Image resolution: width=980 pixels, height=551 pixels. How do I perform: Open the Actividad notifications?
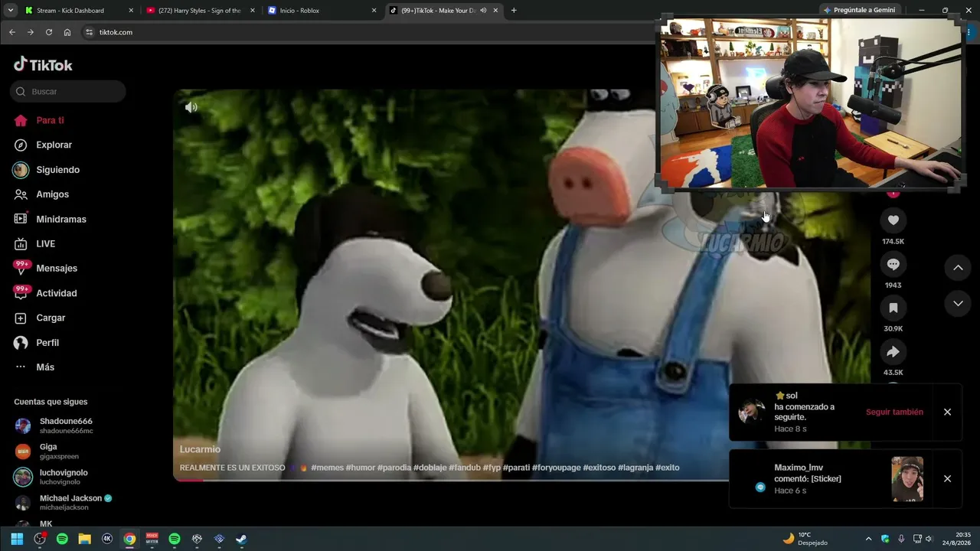(x=56, y=293)
